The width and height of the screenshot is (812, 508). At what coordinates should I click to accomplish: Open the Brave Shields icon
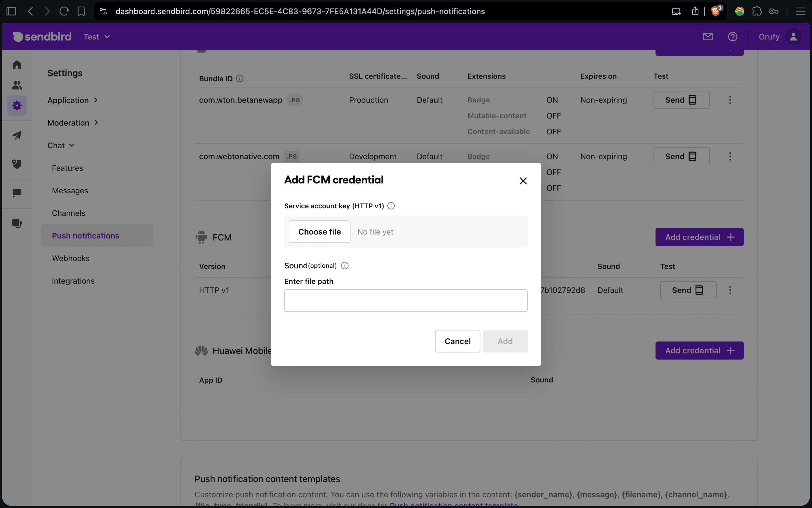coord(715,11)
